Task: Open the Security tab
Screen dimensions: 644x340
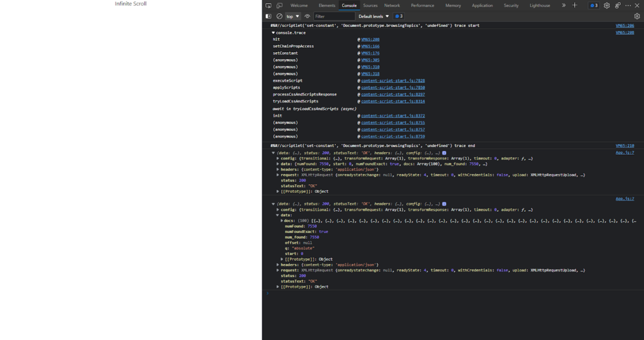Action: (x=511, y=5)
